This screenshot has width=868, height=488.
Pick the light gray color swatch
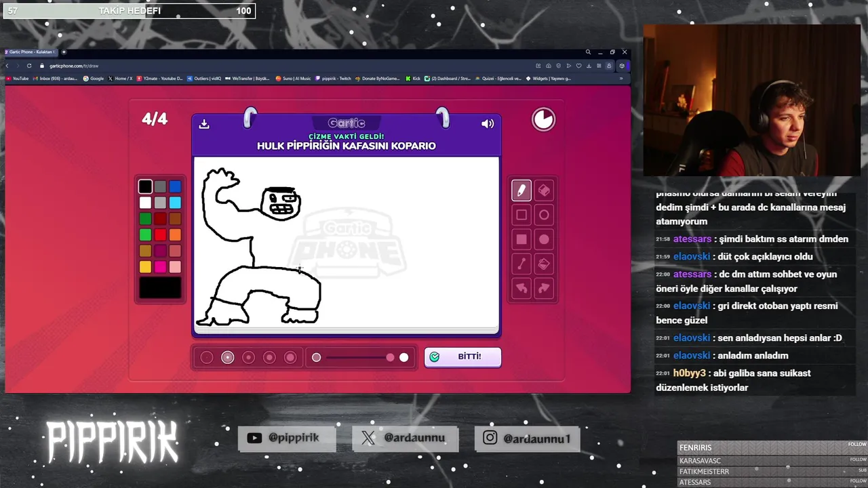click(x=160, y=203)
